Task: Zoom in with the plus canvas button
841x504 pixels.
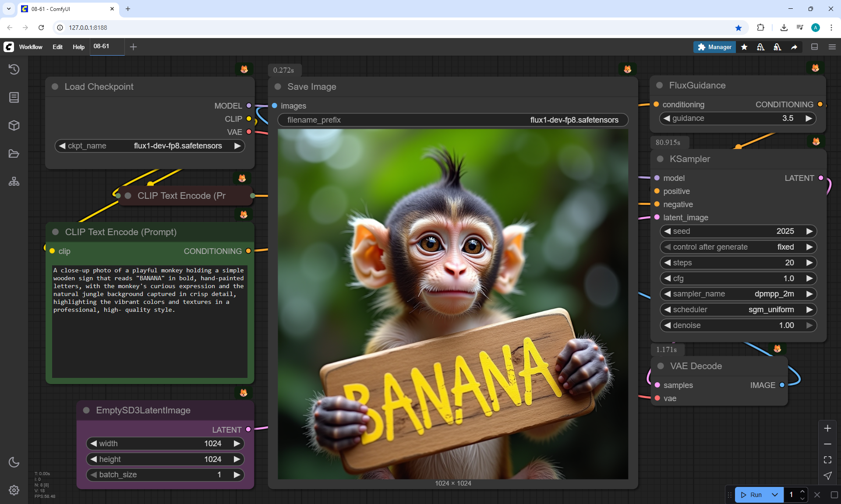Action: pyautogui.click(x=827, y=428)
